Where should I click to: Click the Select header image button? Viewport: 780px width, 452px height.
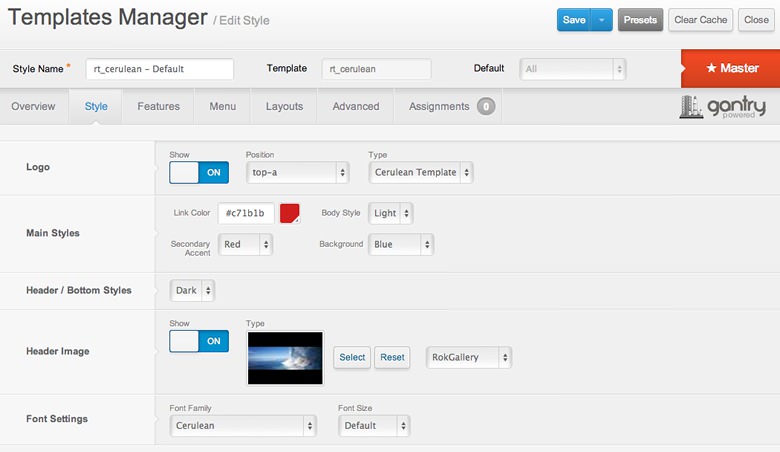pyautogui.click(x=352, y=357)
